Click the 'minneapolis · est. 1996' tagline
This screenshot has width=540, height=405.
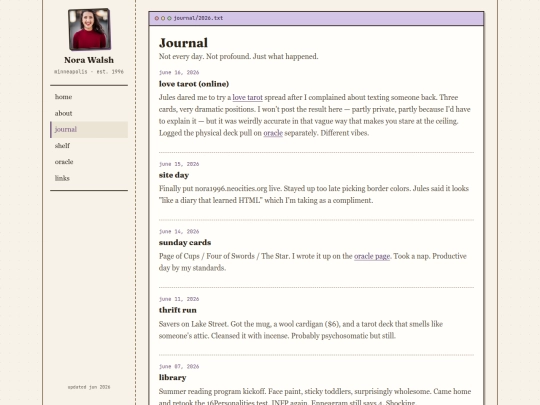click(89, 72)
